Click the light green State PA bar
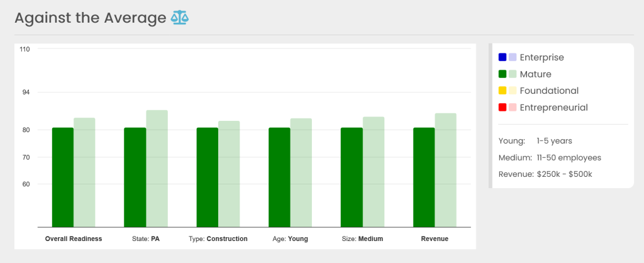The height and width of the screenshot is (263, 644). point(157,168)
